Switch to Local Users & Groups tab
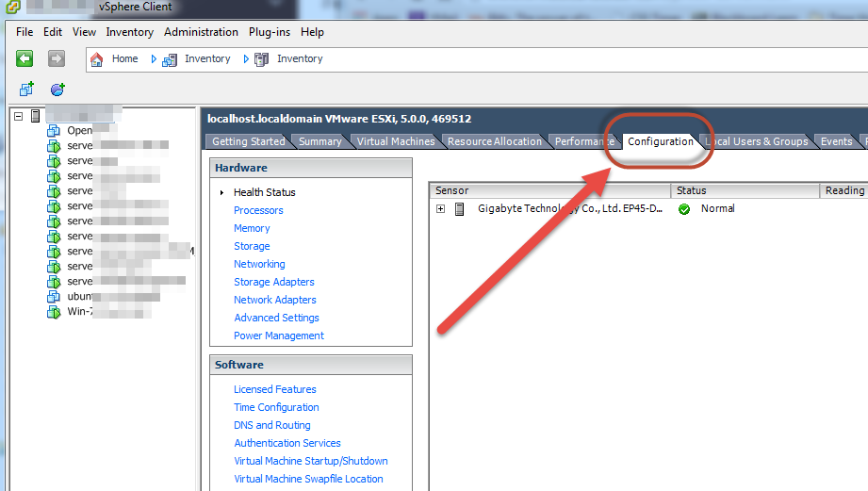This screenshot has height=491, width=868. point(756,141)
